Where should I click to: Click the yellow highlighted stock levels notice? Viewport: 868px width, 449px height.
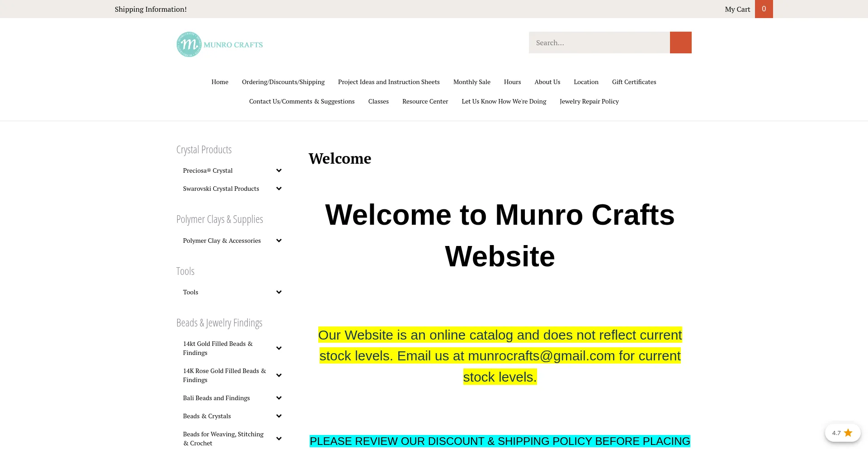tap(500, 356)
